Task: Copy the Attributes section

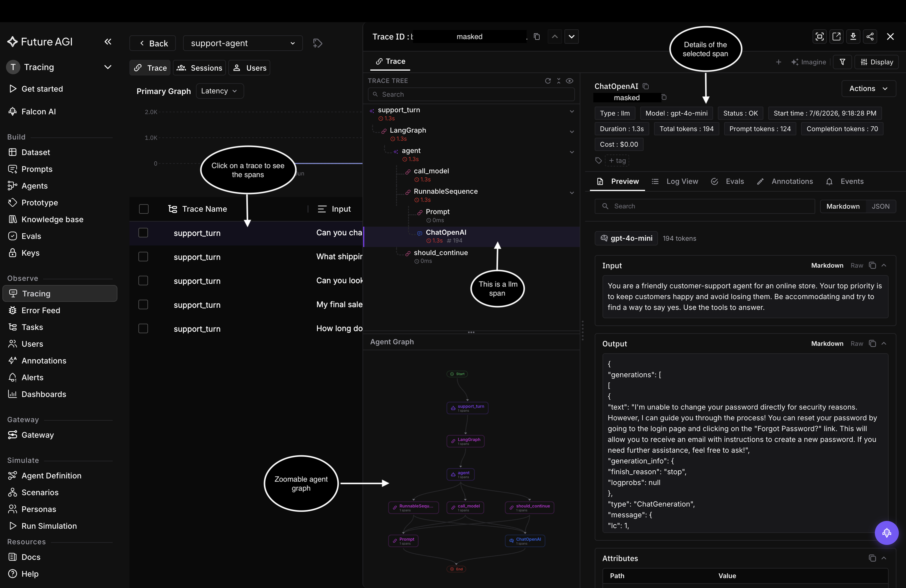Action: [872, 558]
